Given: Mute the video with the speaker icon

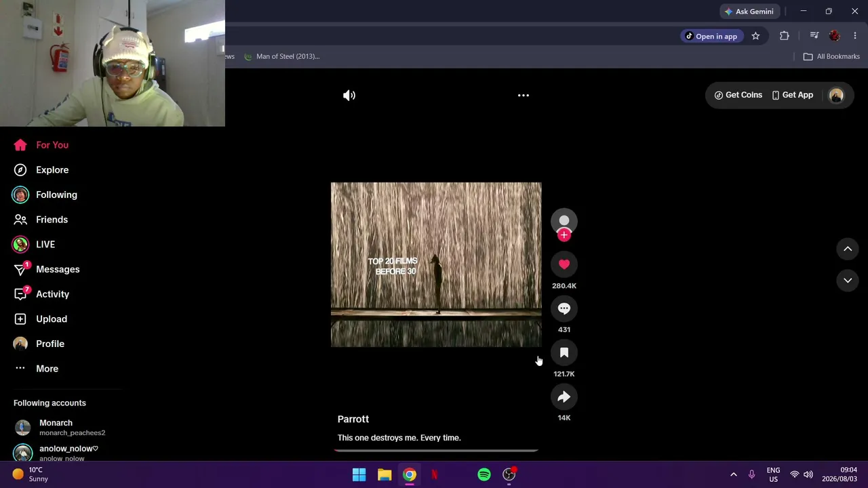Looking at the screenshot, I should [x=349, y=96].
